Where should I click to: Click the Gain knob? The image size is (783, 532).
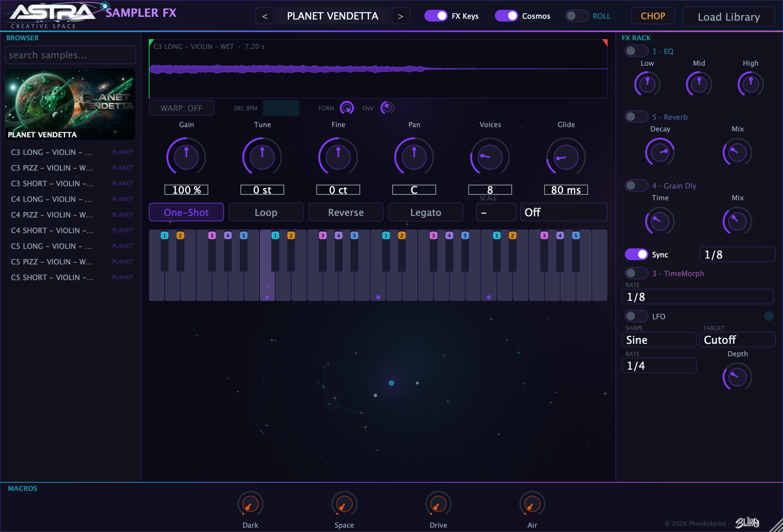point(186,157)
